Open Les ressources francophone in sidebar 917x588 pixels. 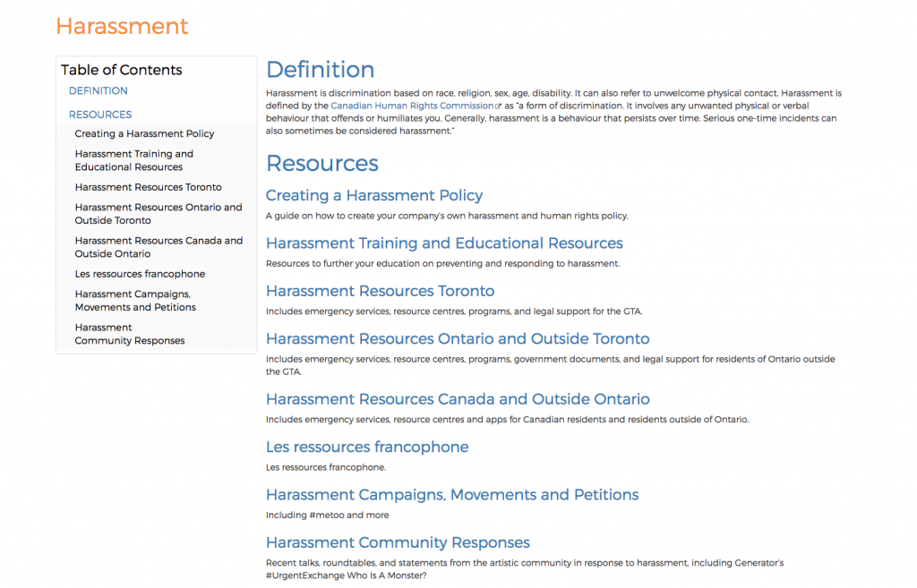pos(140,274)
